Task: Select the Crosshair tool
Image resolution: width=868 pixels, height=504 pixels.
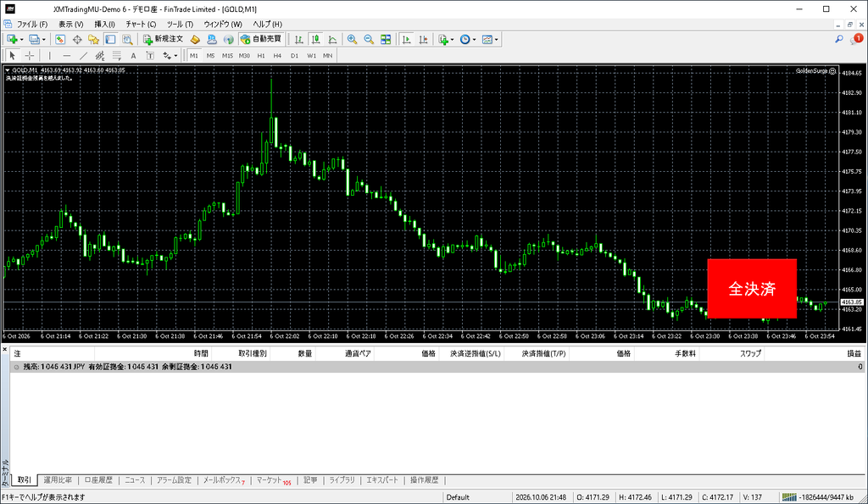Action: [x=30, y=55]
